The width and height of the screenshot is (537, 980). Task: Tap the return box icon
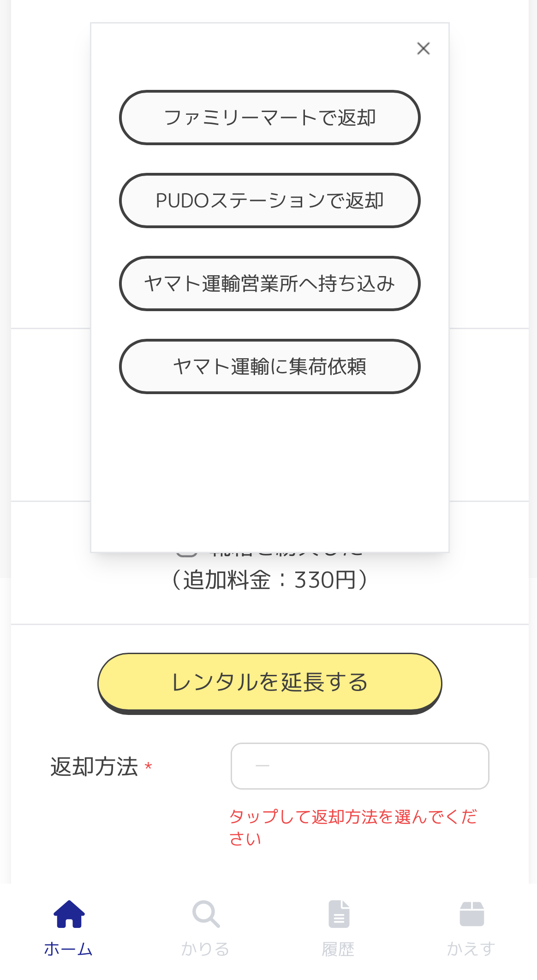471,914
